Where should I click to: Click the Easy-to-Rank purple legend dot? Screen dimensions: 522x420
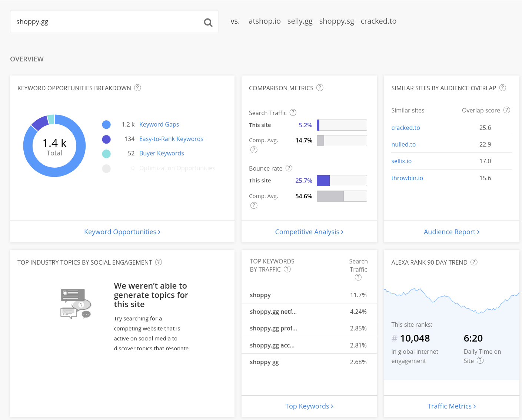point(106,139)
